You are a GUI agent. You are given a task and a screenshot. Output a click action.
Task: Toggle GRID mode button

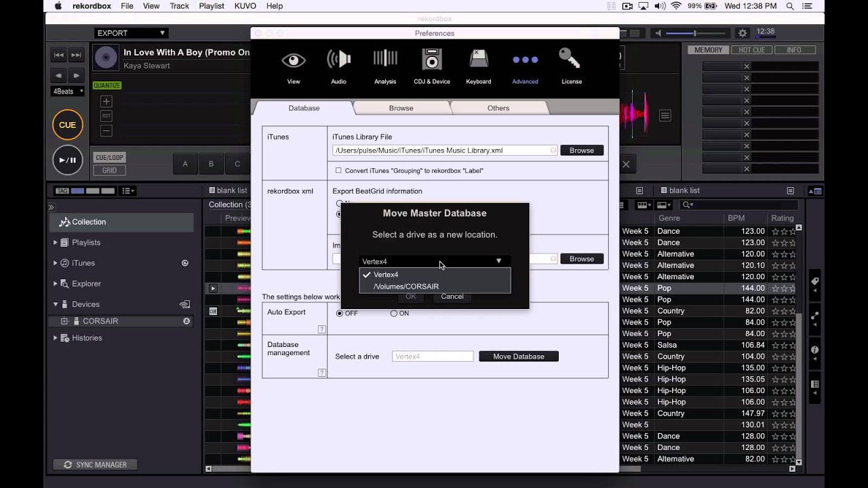click(109, 171)
